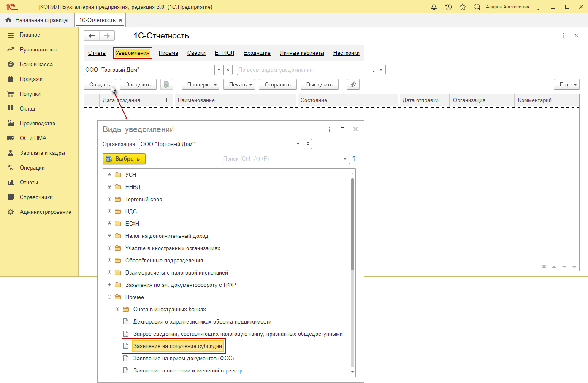The width and height of the screenshot is (588, 383).
Task: Click the favorites star icon
Action: point(463,7)
